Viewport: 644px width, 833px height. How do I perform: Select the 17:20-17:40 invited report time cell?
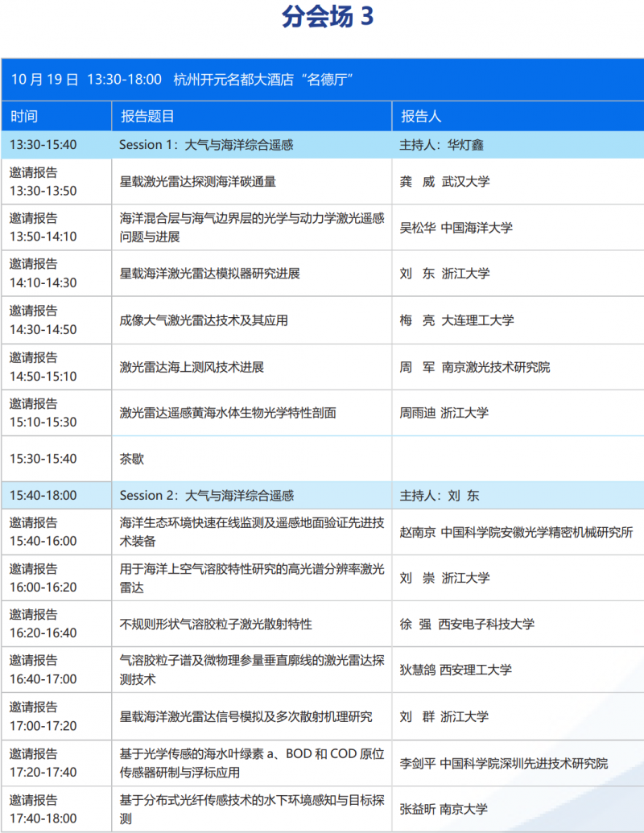(43, 763)
